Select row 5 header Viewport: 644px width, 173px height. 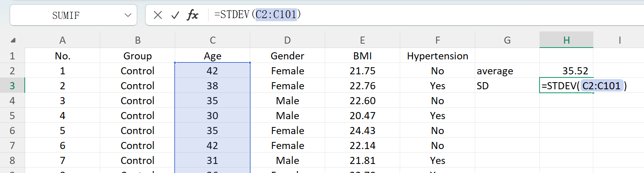click(x=13, y=116)
